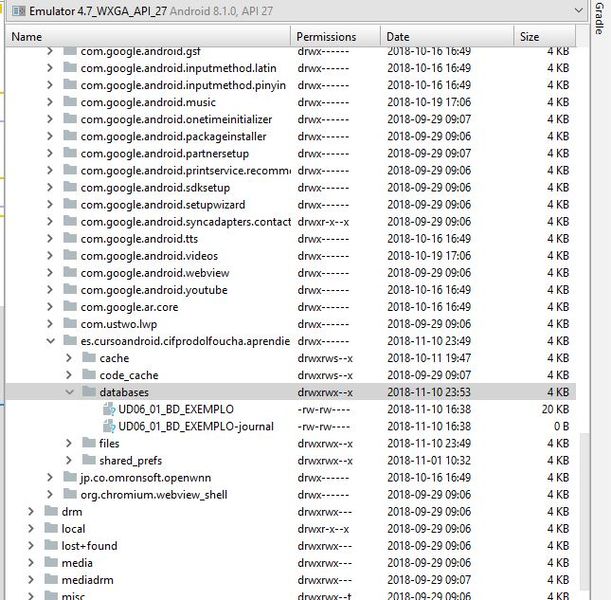The image size is (611, 600).
Task: Click the media folder icon
Action: 51,562
